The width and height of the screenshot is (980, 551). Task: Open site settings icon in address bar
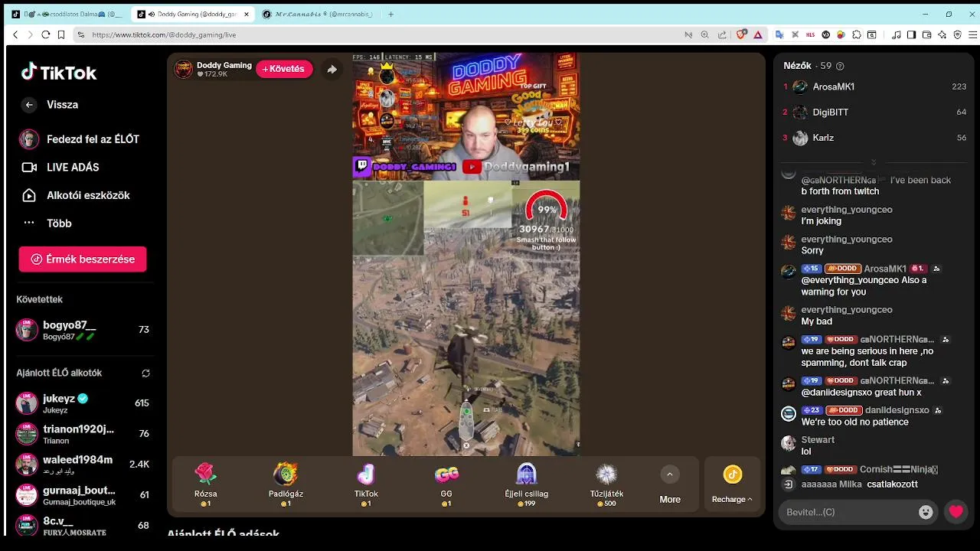[80, 34]
